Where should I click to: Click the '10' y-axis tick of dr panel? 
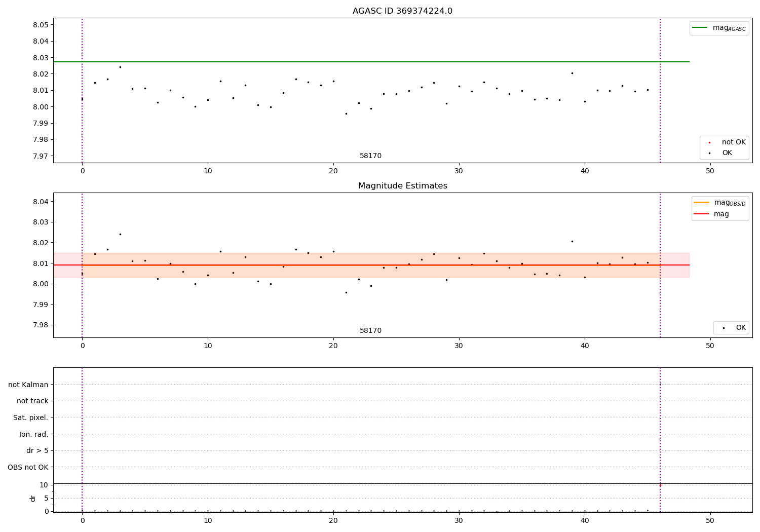point(44,485)
